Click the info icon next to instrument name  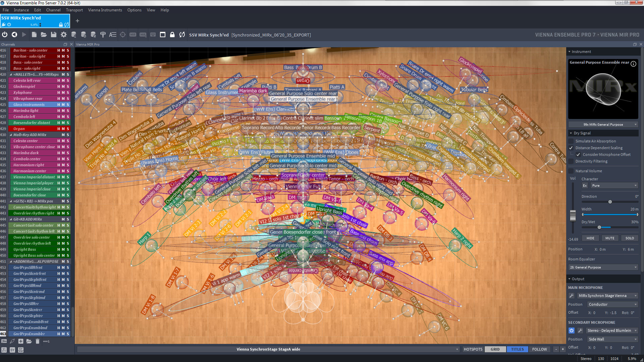coord(633,64)
